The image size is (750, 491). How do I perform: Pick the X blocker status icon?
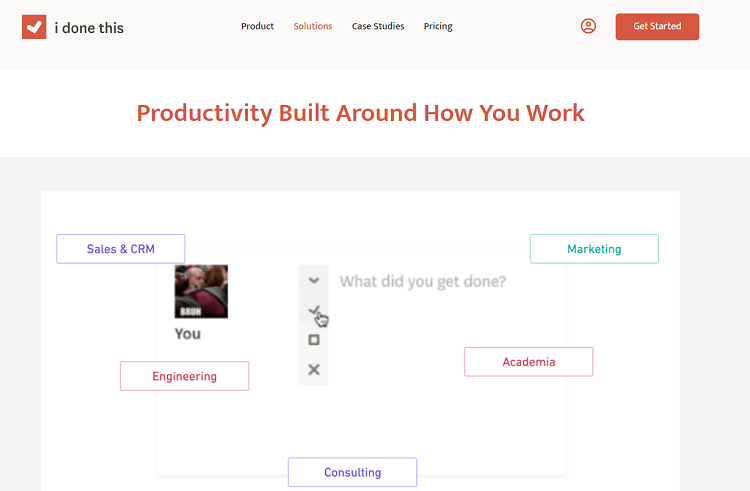tap(314, 369)
